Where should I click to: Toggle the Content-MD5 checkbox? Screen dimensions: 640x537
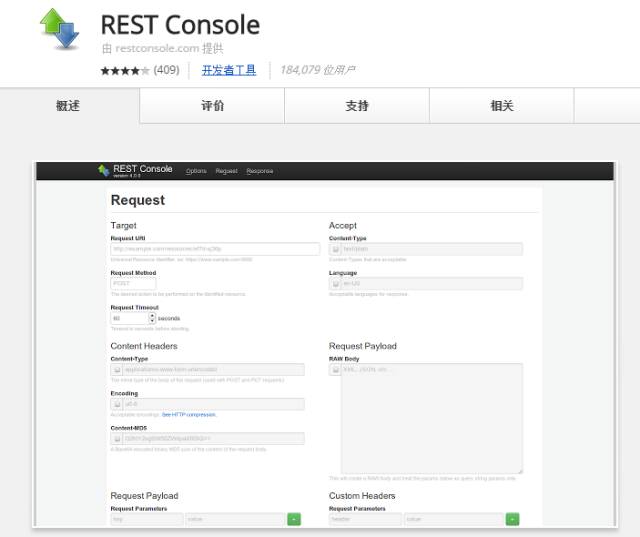coord(117,439)
